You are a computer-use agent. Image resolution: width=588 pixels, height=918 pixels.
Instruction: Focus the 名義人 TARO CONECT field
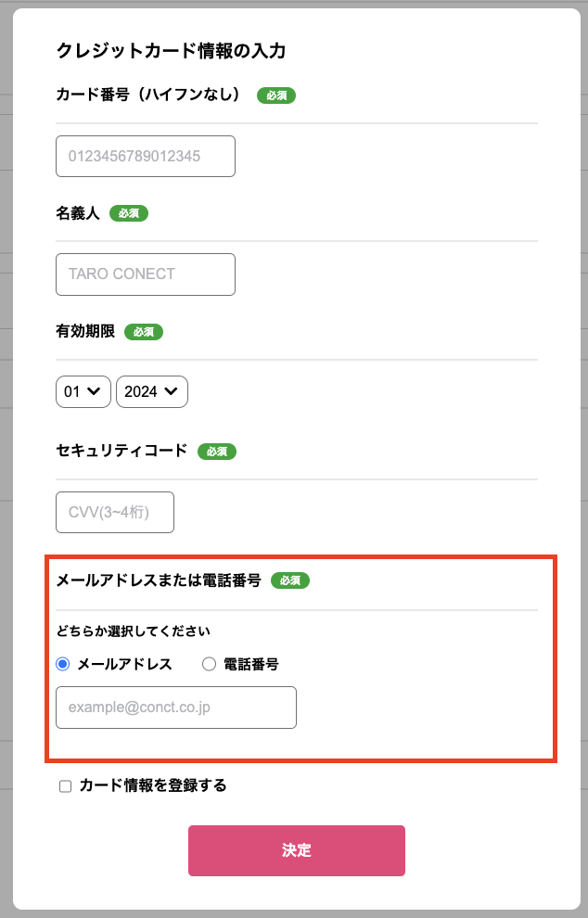146,274
